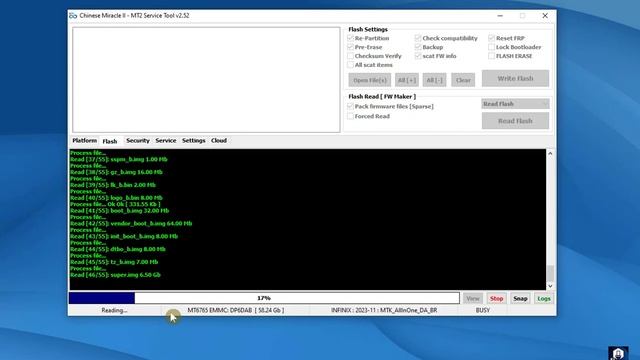
Task: Click the log scrollbar thumb
Action: [x=550, y=273]
